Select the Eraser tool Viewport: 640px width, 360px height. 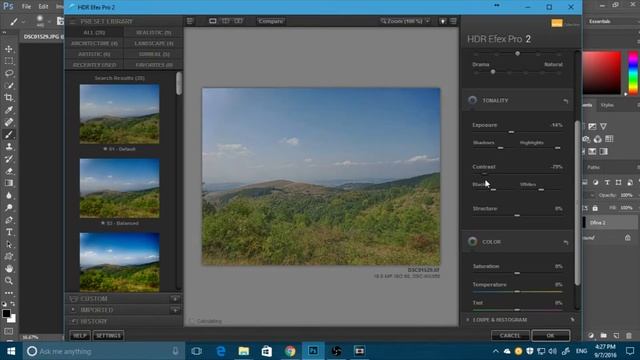9,171
